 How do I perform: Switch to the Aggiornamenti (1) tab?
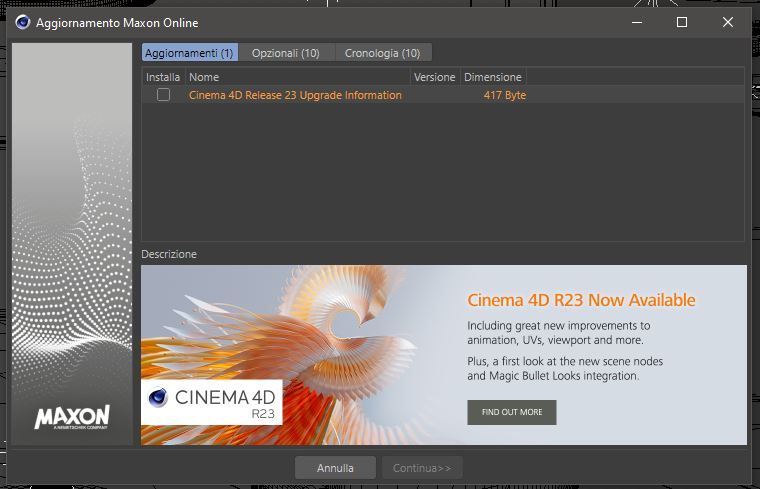pos(190,53)
